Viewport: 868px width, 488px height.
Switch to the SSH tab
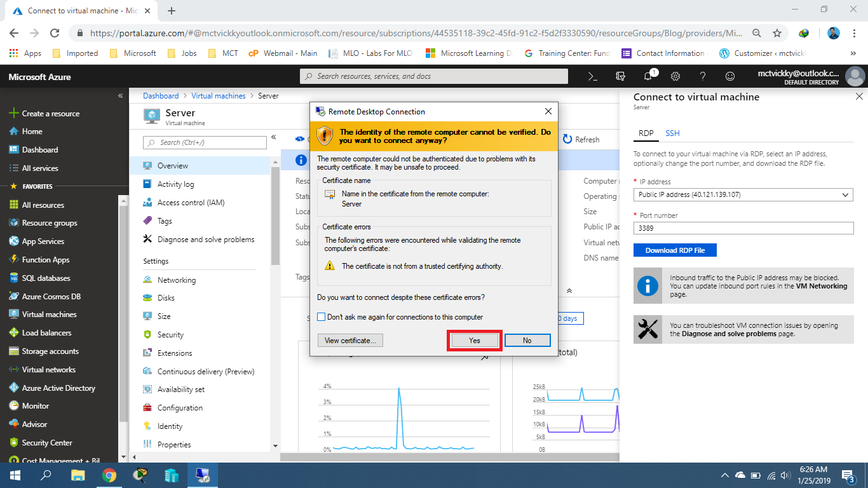[x=672, y=133]
